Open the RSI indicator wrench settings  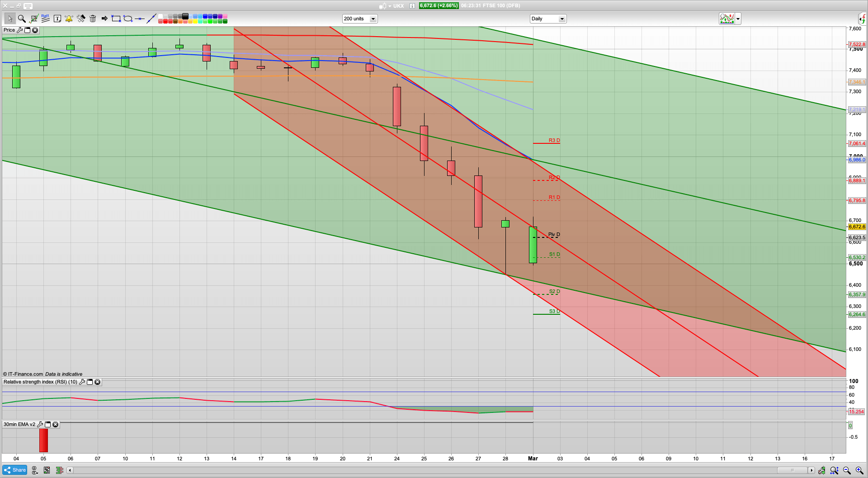pyautogui.click(x=82, y=382)
